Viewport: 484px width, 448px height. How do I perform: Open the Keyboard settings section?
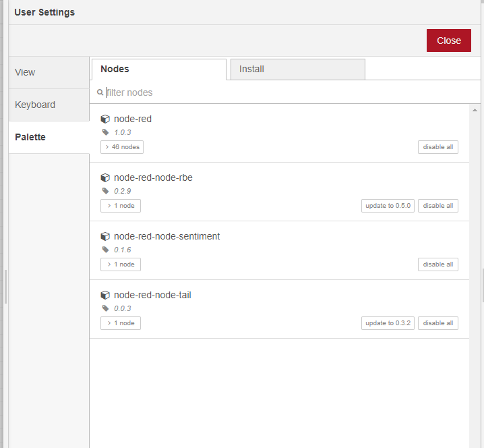pos(35,105)
